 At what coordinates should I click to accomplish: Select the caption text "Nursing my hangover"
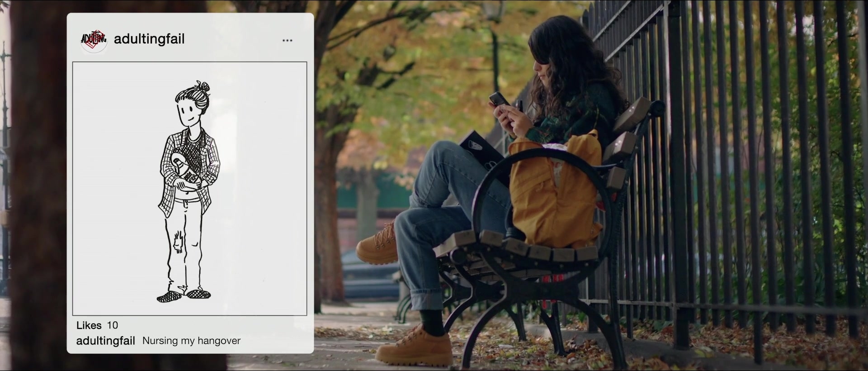coord(191,341)
